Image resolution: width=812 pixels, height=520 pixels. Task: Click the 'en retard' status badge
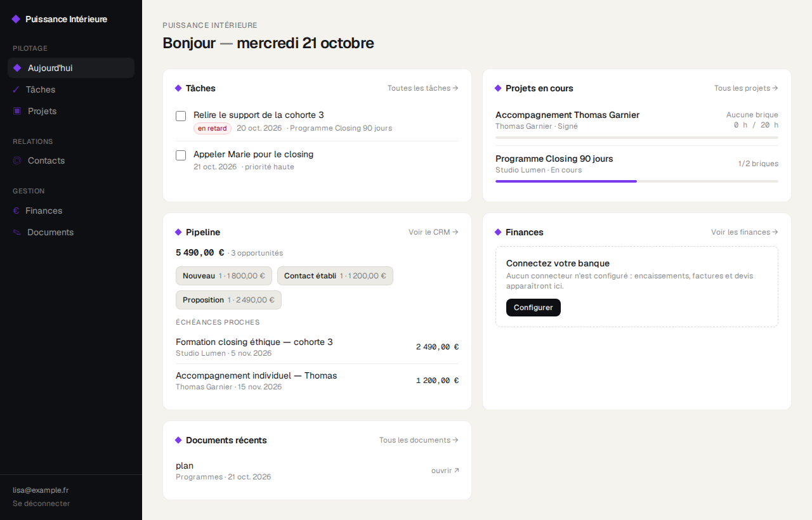tap(213, 128)
